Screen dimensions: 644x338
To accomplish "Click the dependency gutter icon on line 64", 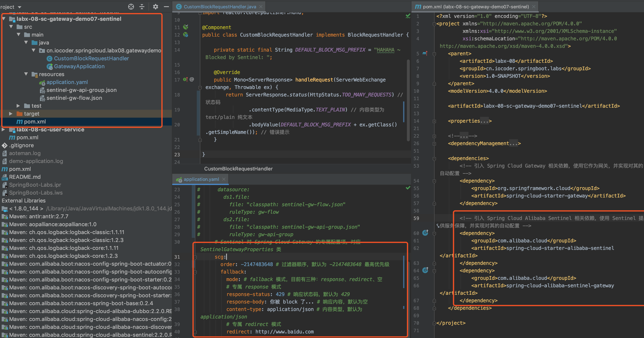I will click(425, 270).
